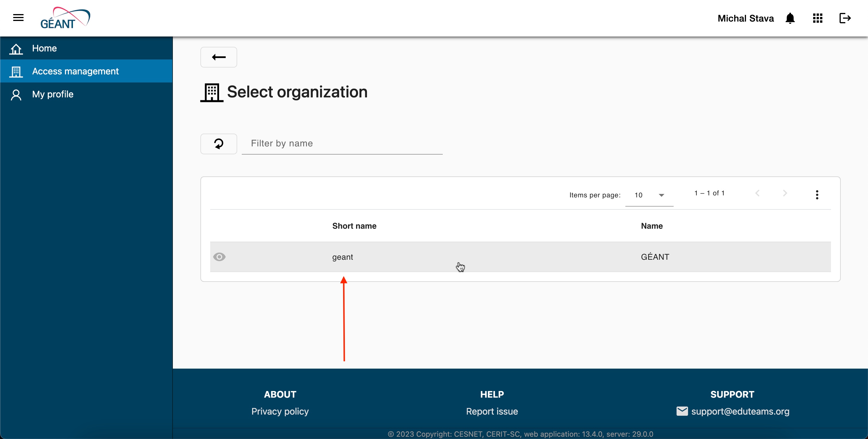Click the Filter by name field

[x=342, y=144]
